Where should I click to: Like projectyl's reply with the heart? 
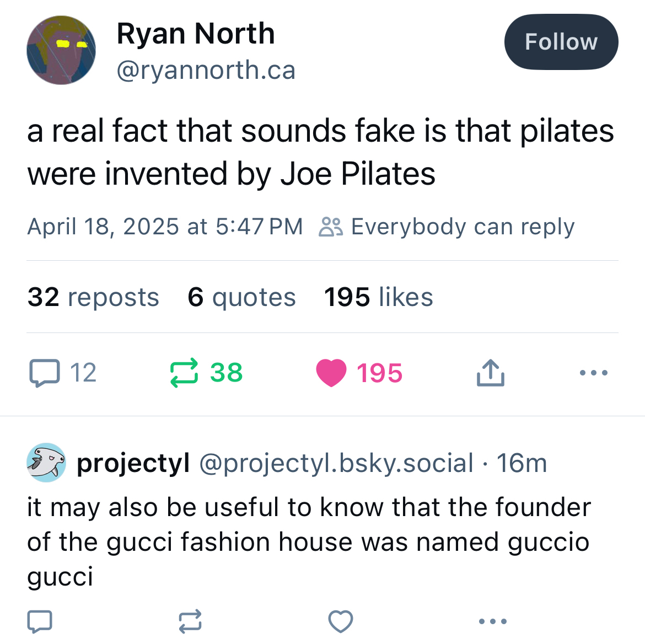[341, 621]
